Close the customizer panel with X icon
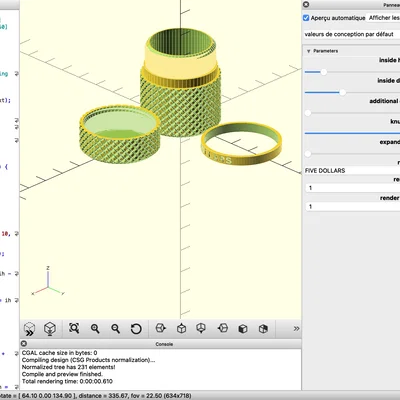The image size is (400, 400). 306,4
